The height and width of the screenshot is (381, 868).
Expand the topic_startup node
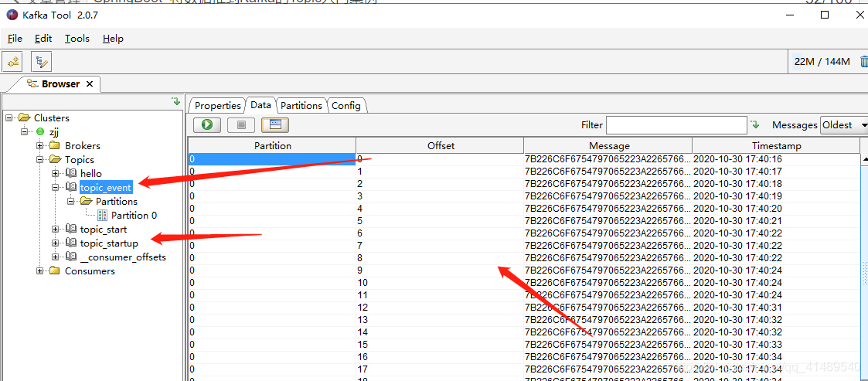click(x=56, y=243)
